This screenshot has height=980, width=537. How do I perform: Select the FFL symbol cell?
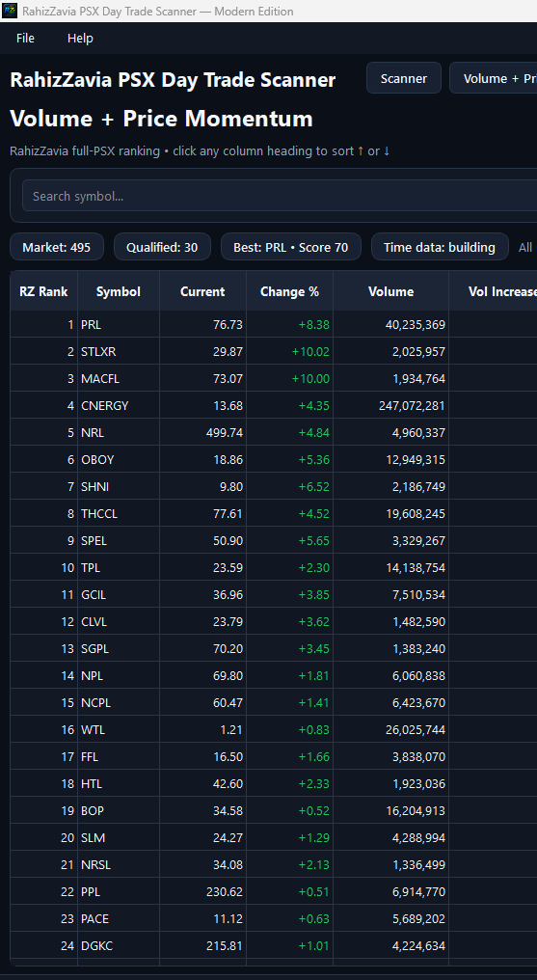point(118,757)
